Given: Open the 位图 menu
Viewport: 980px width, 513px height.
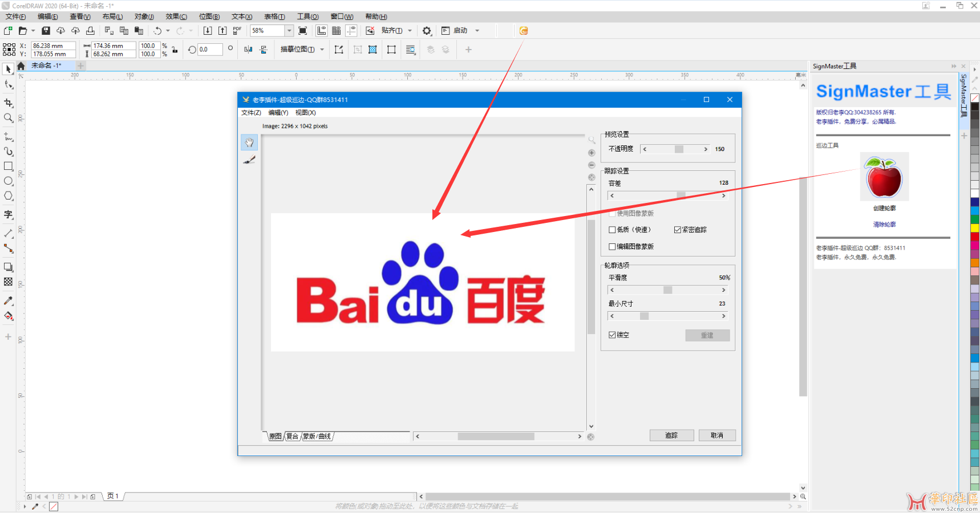Looking at the screenshot, I should click(x=209, y=17).
